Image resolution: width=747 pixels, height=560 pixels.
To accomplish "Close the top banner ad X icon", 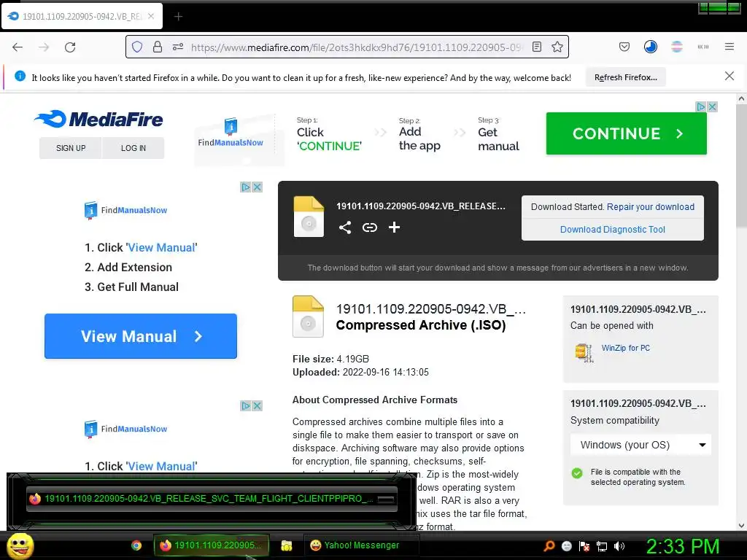I will [x=712, y=106].
